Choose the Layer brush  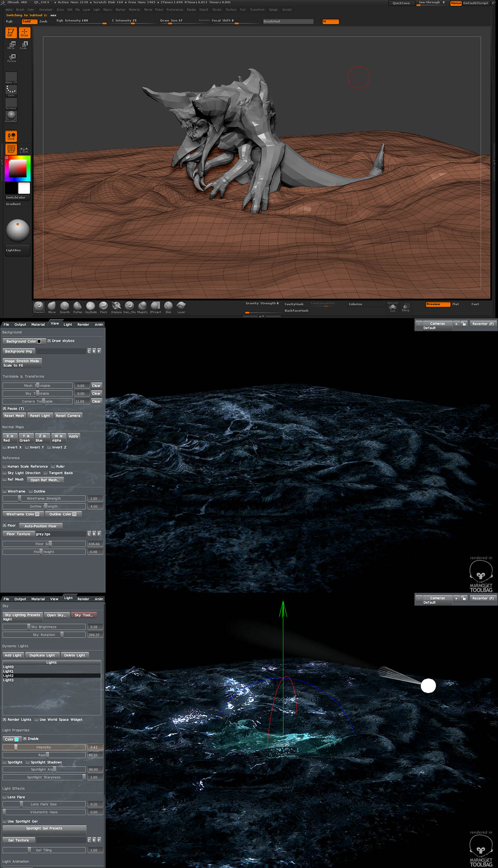pyautogui.click(x=181, y=307)
